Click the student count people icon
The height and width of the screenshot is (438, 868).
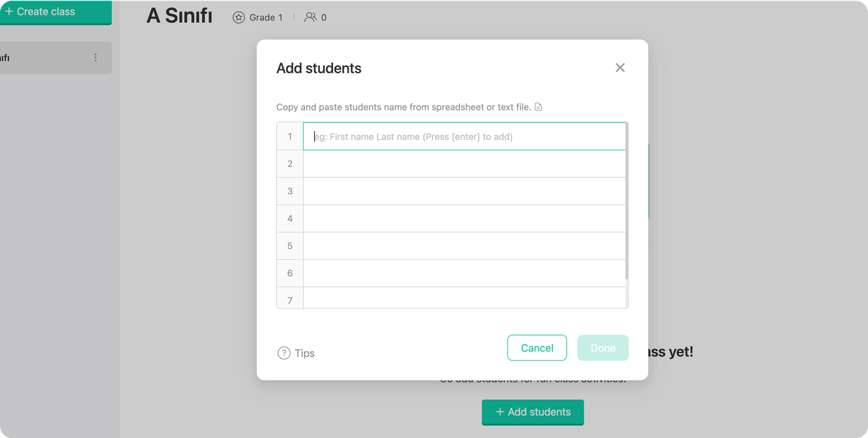(310, 17)
